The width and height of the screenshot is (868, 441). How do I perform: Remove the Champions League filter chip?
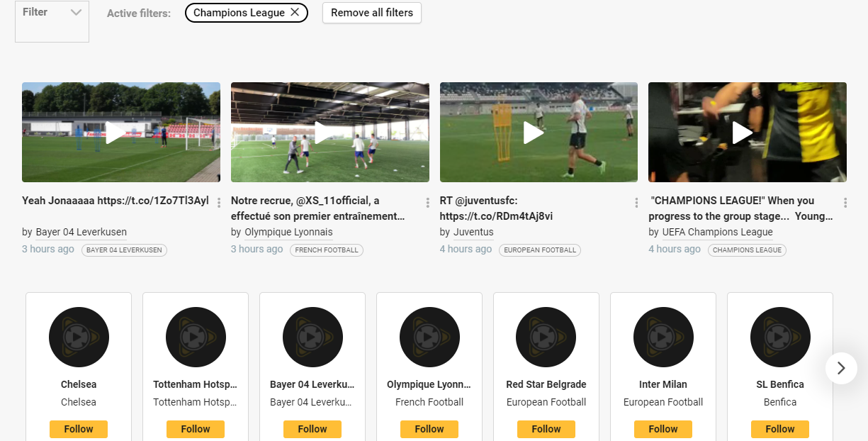[x=295, y=13]
